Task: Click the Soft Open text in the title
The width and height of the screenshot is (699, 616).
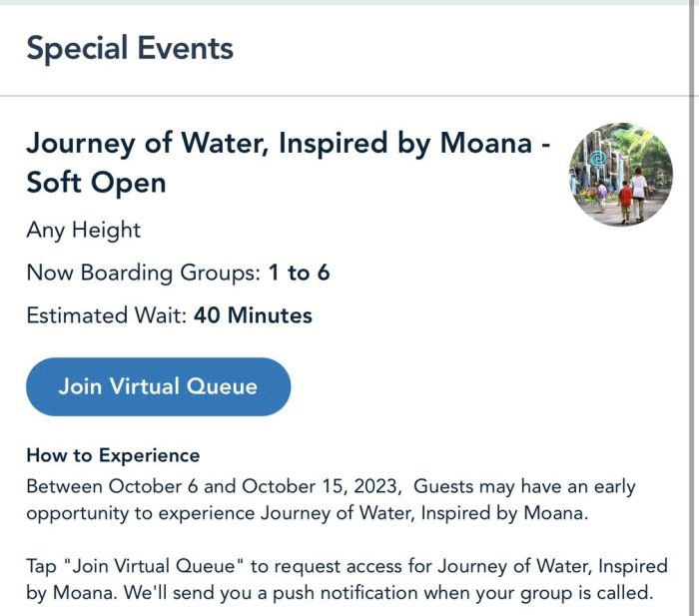Action: click(x=96, y=183)
